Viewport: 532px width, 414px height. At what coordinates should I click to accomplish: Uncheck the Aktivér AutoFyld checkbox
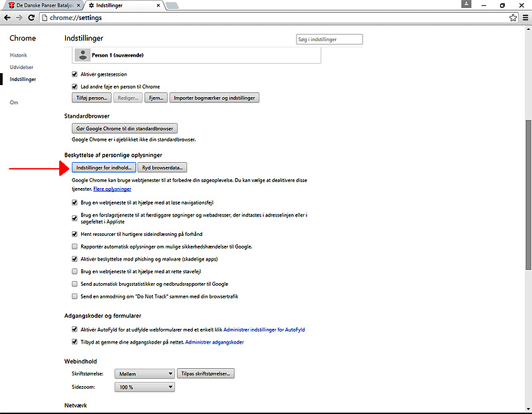74,330
